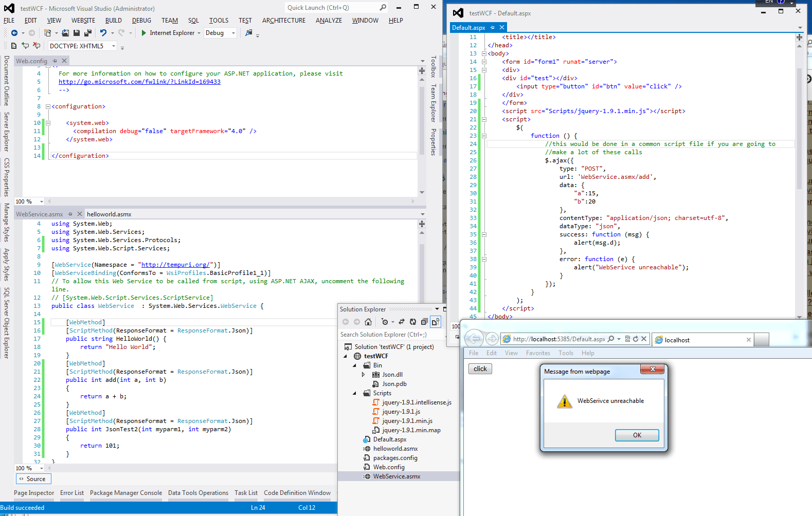The height and width of the screenshot is (516, 812).
Task: Close the WebService.asmx tab
Action: tap(79, 214)
